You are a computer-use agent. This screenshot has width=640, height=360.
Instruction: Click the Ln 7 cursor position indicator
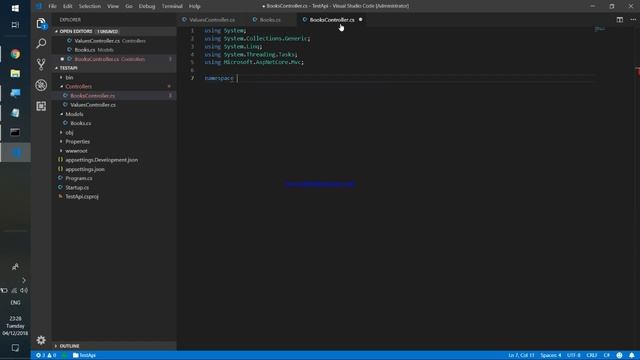521,355
